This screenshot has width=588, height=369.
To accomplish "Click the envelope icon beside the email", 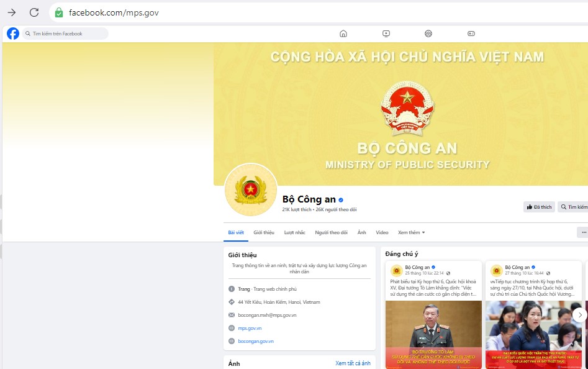I will [x=232, y=315].
